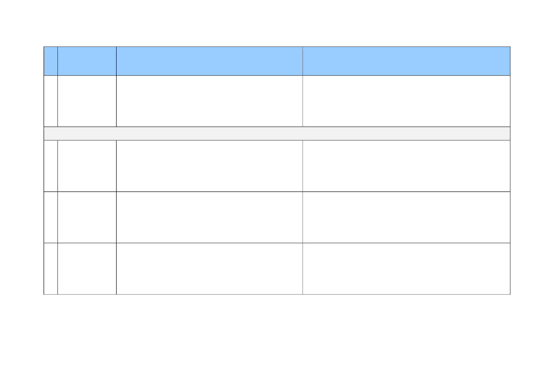The width and height of the screenshot is (554, 392).
Task: Click the third blue header cell
Action: 209,61
